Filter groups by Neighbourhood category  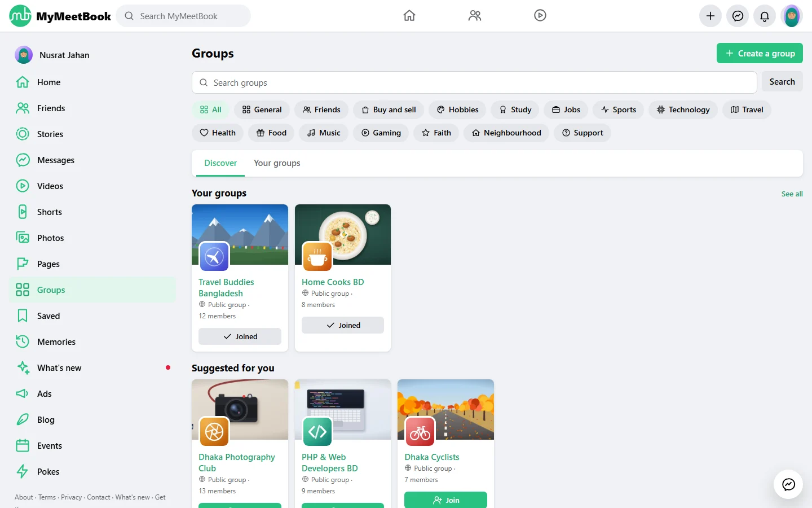click(506, 133)
